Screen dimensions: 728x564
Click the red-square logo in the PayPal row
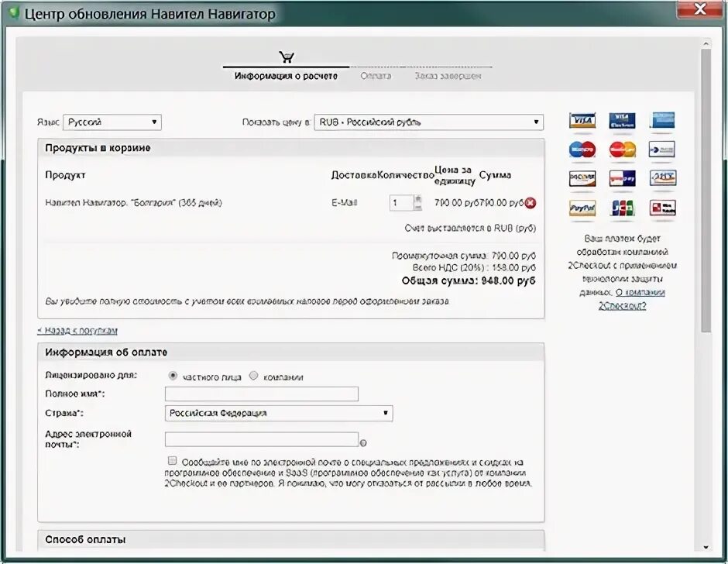click(662, 208)
